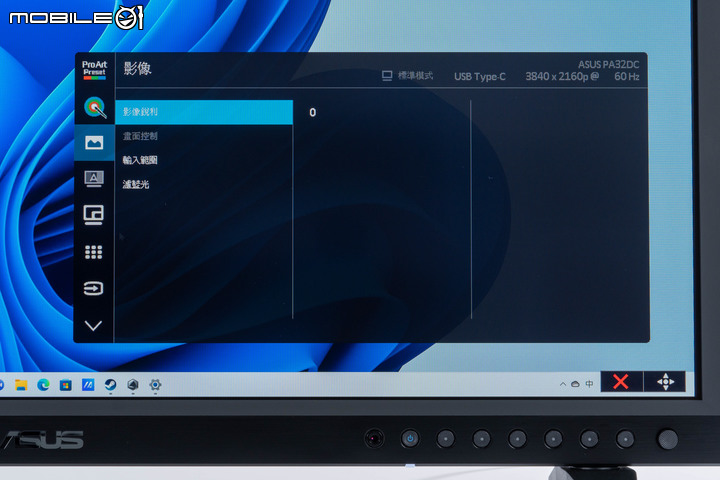
Task: Select the 濾藍光 menu item
Action: (x=136, y=184)
